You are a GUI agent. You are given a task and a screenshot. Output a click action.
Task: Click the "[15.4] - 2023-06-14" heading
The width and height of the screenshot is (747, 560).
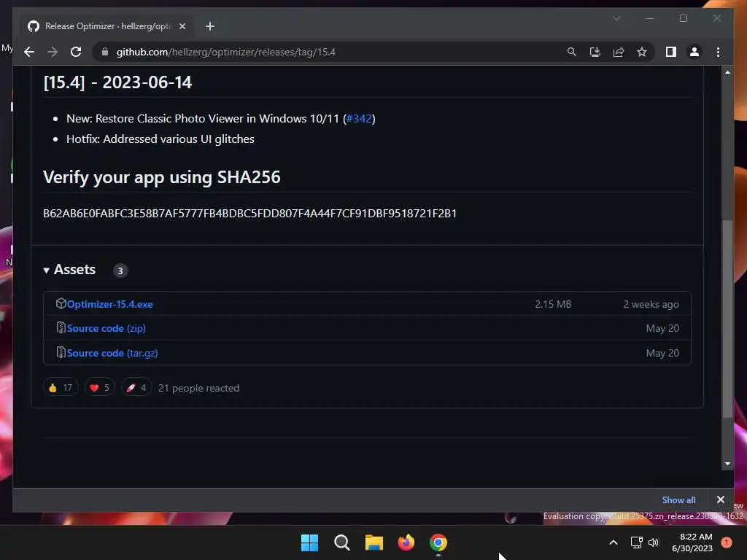click(117, 82)
